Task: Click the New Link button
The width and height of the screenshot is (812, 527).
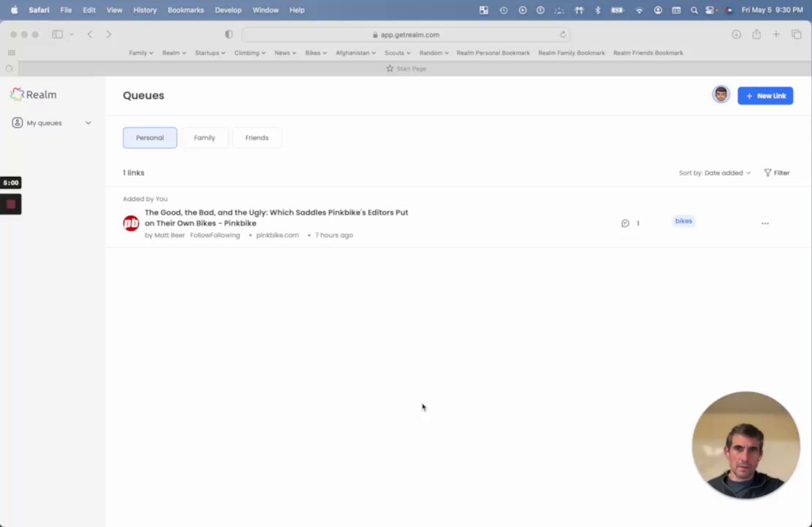Action: [765, 96]
